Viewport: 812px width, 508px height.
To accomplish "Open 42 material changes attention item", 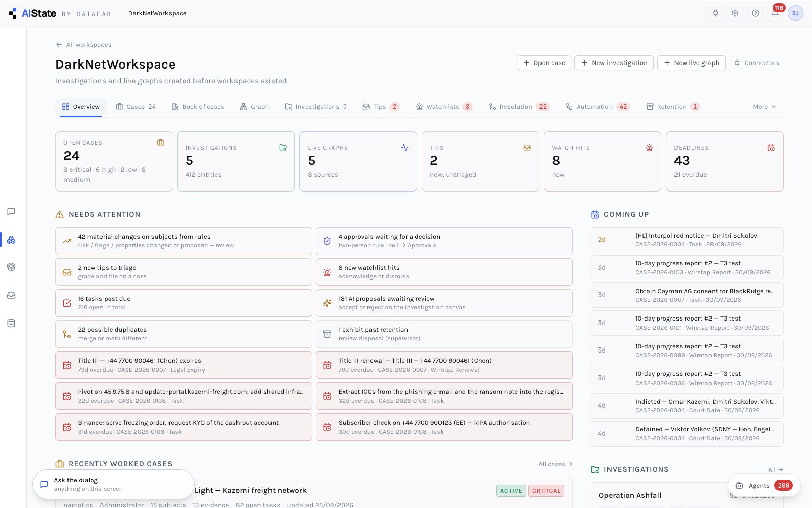I will 184,241.
